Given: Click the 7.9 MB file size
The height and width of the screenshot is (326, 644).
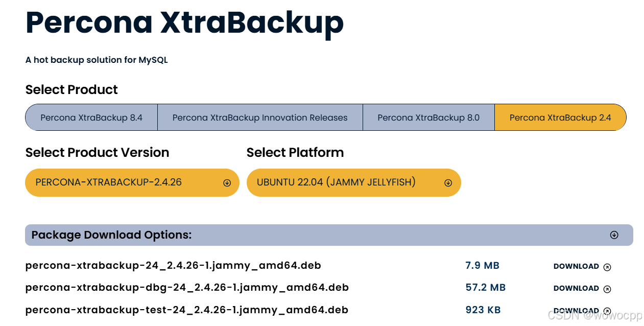Looking at the screenshot, I should coord(482,266).
